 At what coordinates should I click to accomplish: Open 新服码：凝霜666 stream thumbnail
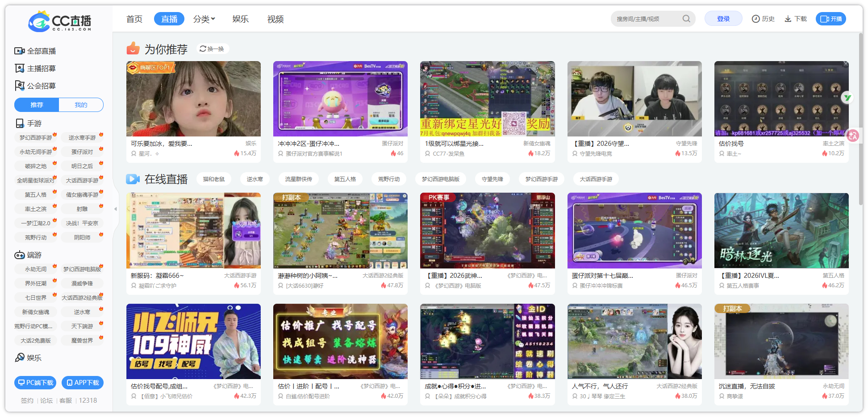tap(193, 231)
